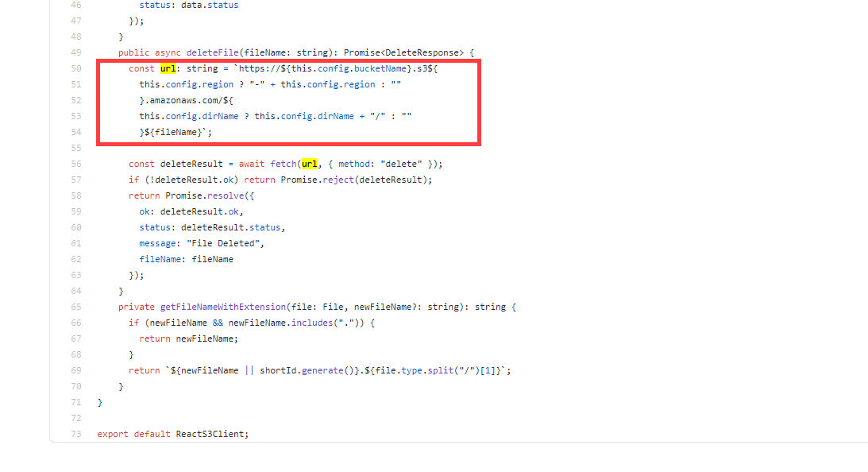Image resolution: width=868 pixels, height=472 pixels.
Task: Click line number 58
Action: (75, 195)
